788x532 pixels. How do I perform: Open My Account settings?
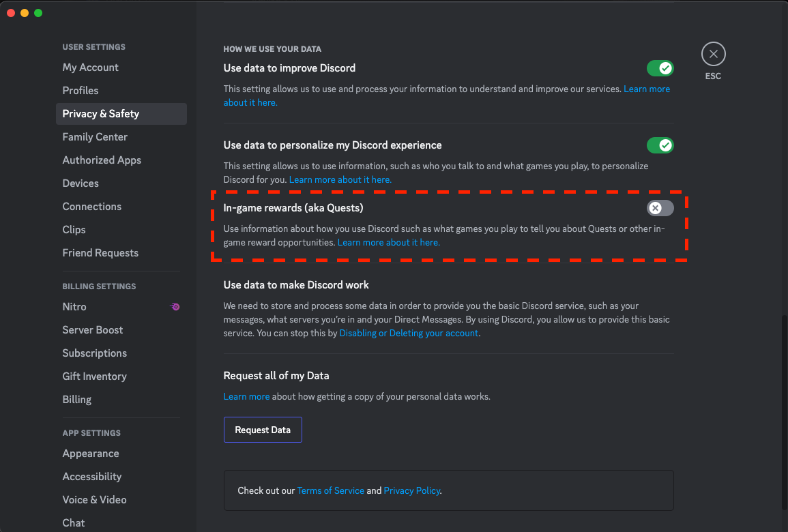[90, 67]
